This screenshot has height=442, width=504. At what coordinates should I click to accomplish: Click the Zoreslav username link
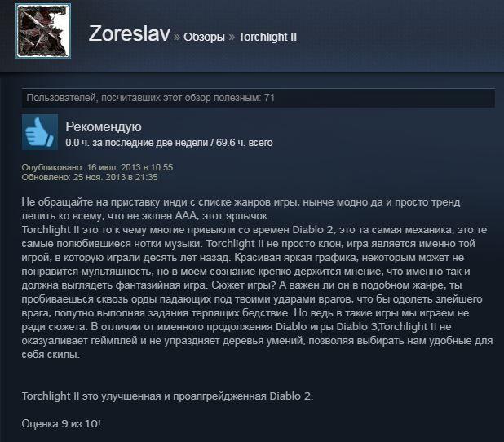coord(129,33)
